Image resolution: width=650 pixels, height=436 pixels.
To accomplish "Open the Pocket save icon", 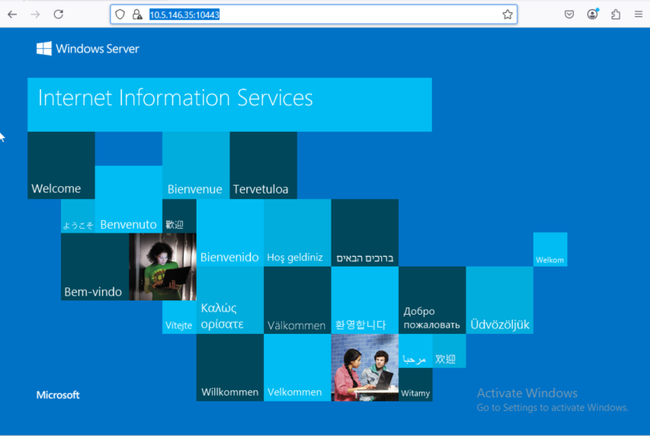I will (569, 15).
